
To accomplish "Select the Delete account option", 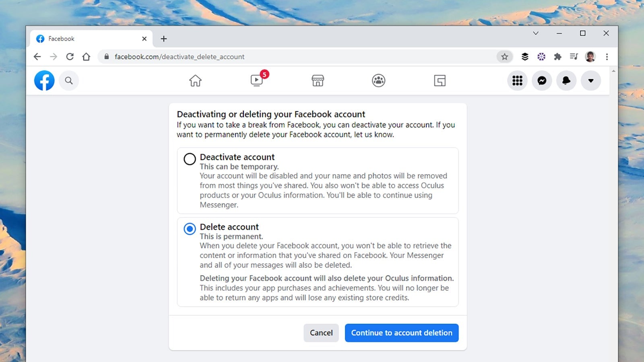I will point(189,229).
